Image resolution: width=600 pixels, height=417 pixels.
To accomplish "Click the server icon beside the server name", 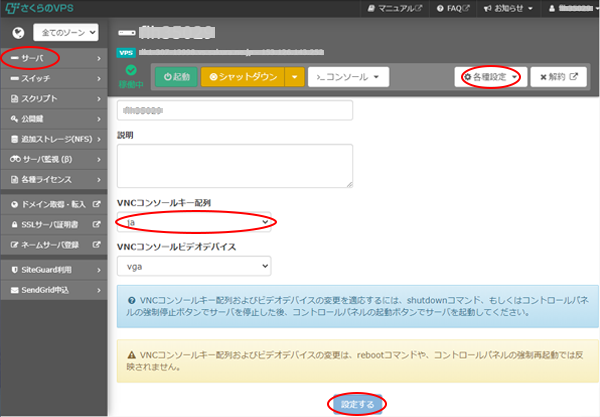I will click(x=127, y=33).
